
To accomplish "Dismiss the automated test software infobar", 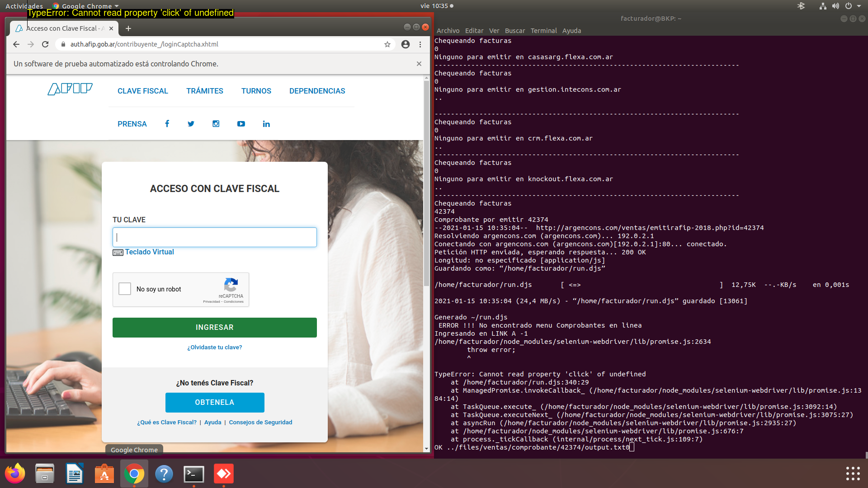I will [419, 64].
